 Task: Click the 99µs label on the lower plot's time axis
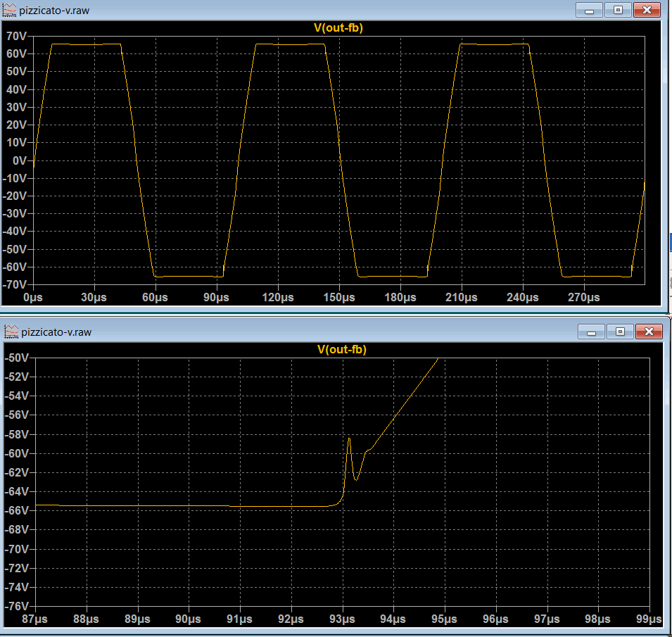649,619
